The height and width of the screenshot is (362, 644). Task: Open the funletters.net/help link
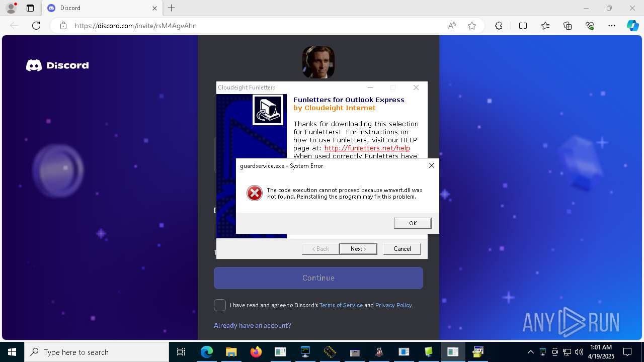coord(367,148)
